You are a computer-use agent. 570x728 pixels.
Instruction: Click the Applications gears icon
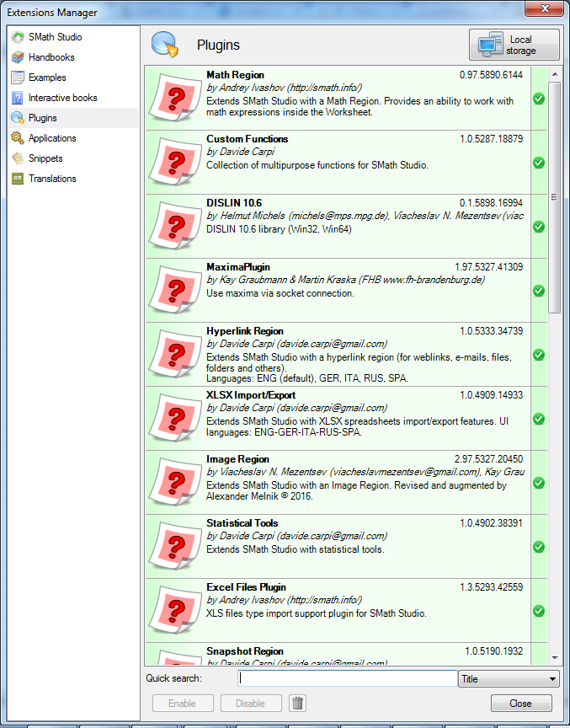(18, 138)
